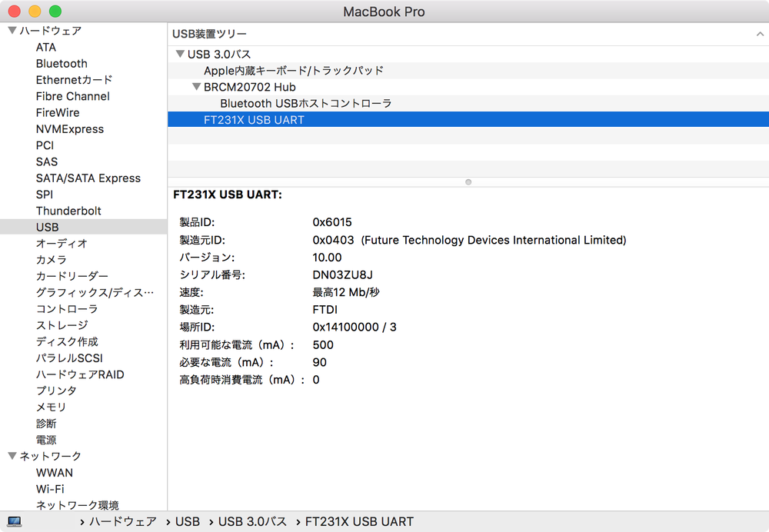Screen dimensions: 769x532
Task: Click ハードウェア in the bottom breadcrumb
Action: (x=124, y=521)
